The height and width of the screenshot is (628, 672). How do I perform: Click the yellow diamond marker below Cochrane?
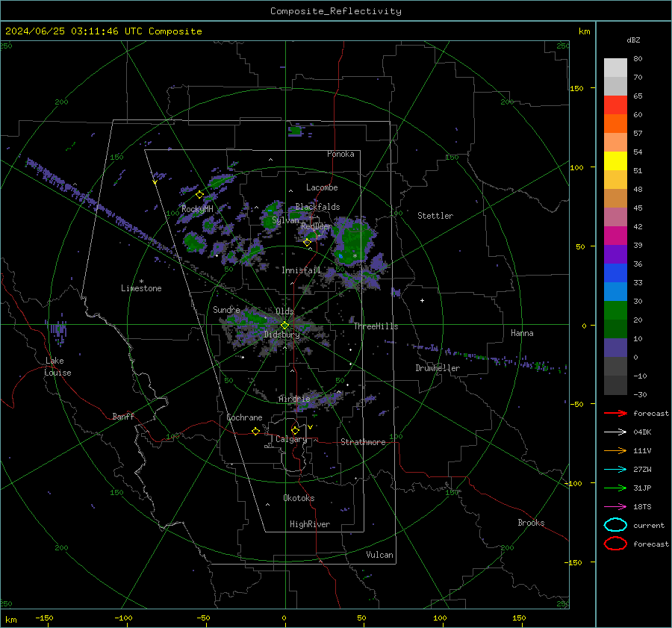click(256, 432)
